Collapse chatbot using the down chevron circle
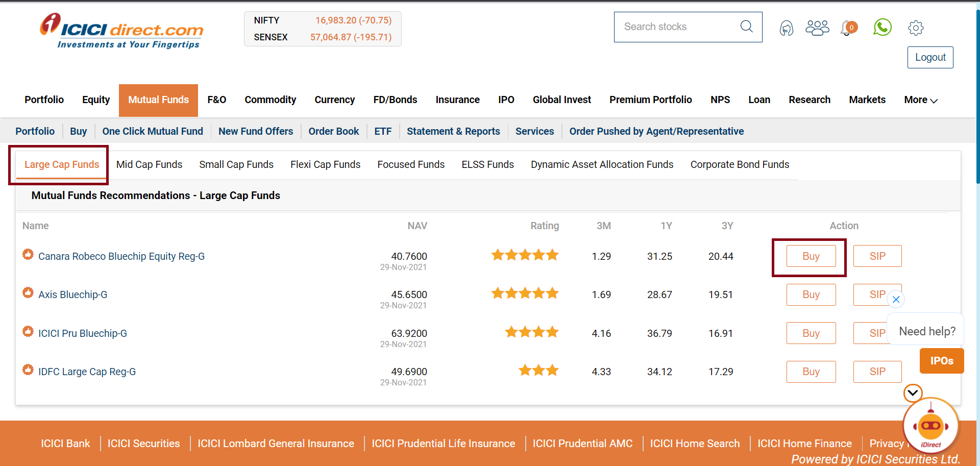This screenshot has height=466, width=980. [x=913, y=393]
